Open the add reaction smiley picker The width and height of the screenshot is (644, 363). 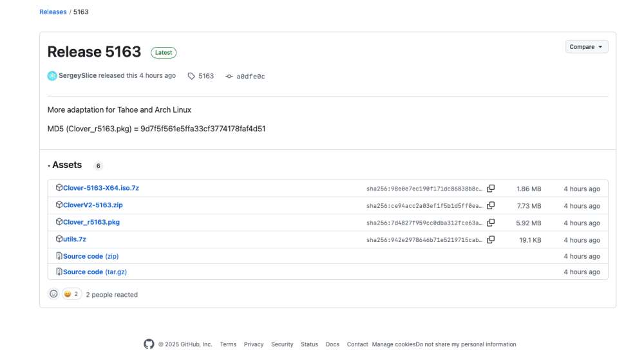(53, 294)
